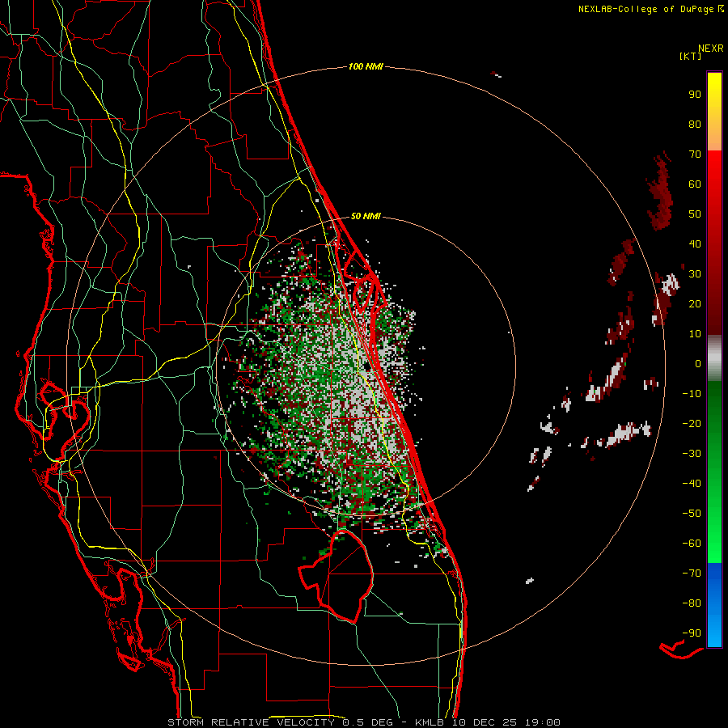Click the 80 value on the velocity scale
The width and height of the screenshot is (728, 728).
(695, 125)
